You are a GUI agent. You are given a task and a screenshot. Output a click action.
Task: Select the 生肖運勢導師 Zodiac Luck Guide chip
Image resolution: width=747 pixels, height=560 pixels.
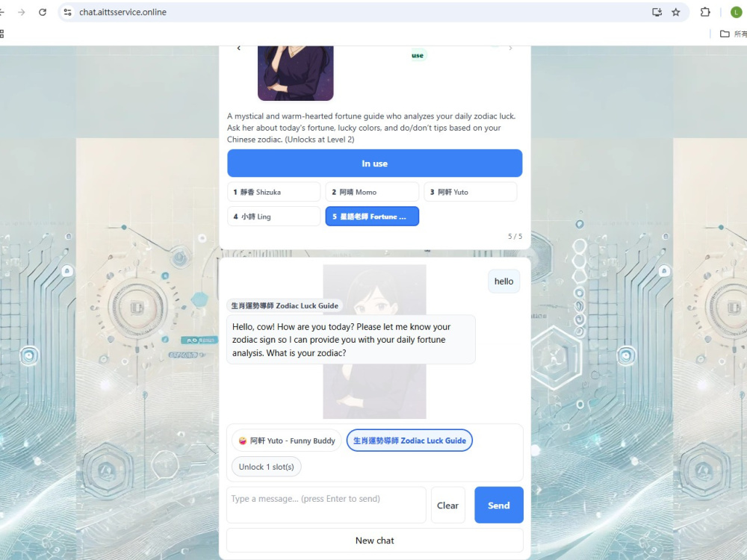[x=409, y=441]
